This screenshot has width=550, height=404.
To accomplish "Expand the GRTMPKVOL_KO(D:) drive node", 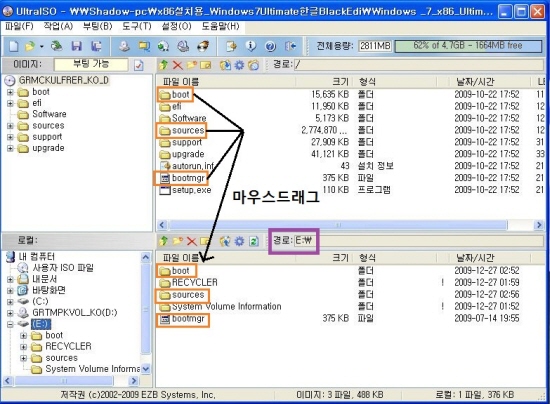I will [x=10, y=313].
